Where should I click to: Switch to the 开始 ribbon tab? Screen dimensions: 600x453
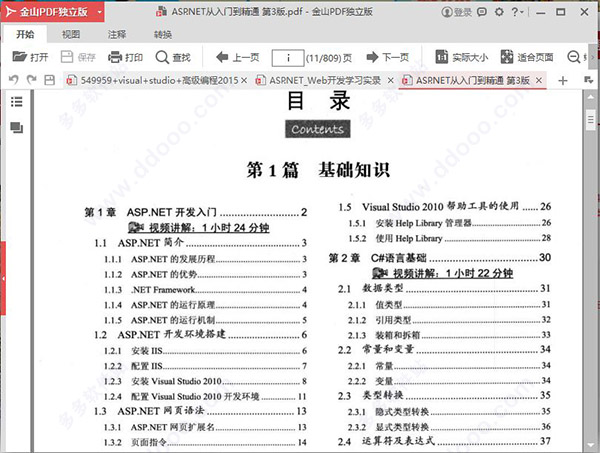(25, 34)
